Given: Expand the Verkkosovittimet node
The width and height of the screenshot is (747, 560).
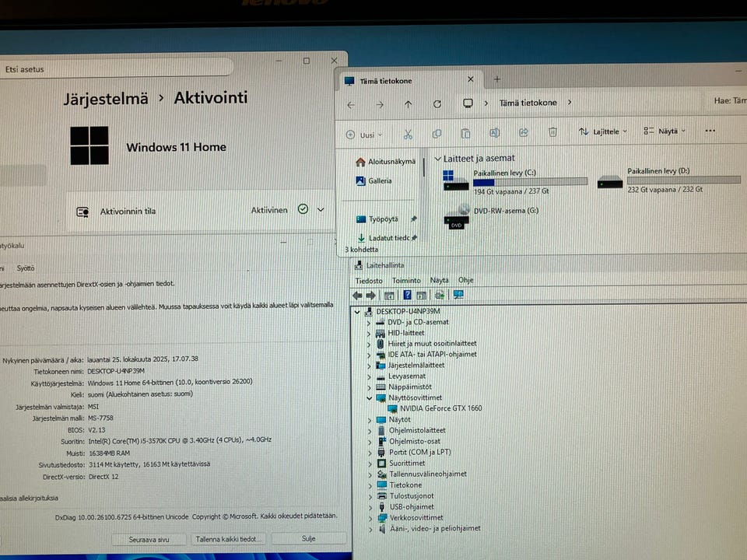Looking at the screenshot, I should (370, 518).
